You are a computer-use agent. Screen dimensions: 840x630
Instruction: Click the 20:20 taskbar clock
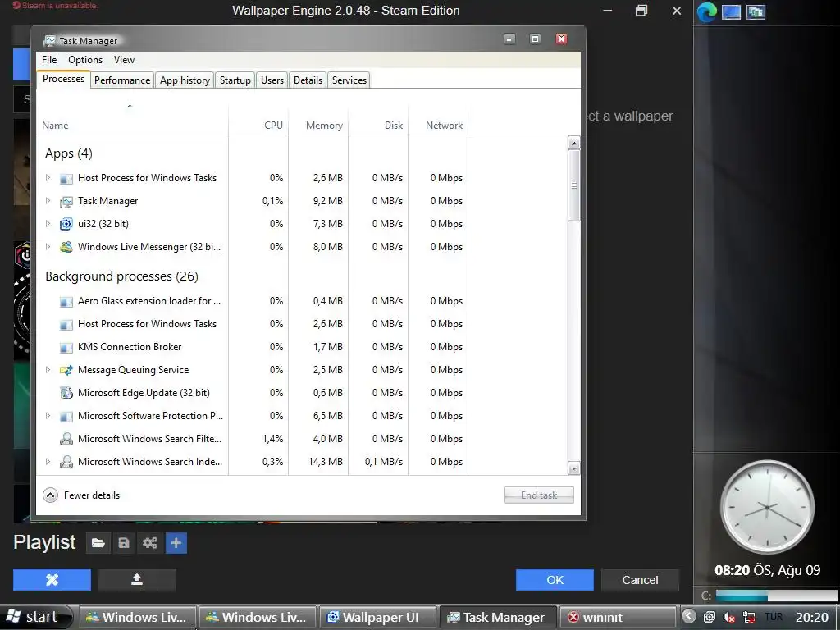coord(812,617)
